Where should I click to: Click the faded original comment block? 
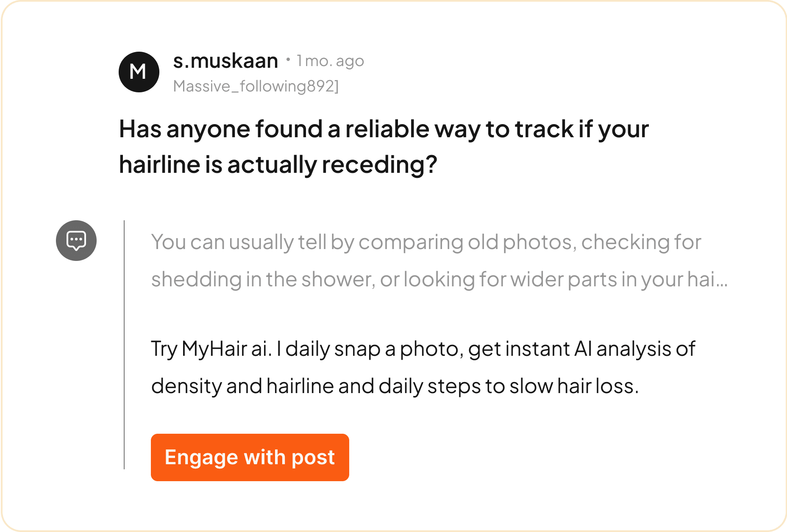pos(424,260)
